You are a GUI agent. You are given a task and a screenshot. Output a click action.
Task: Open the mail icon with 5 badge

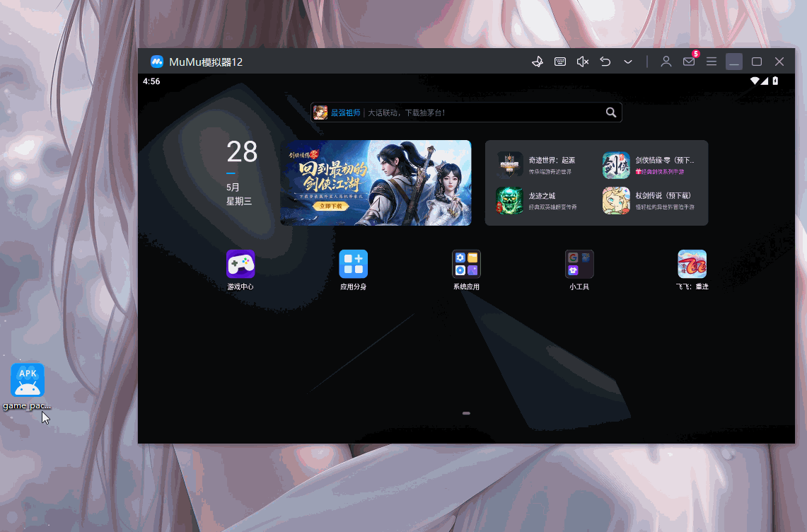point(689,62)
